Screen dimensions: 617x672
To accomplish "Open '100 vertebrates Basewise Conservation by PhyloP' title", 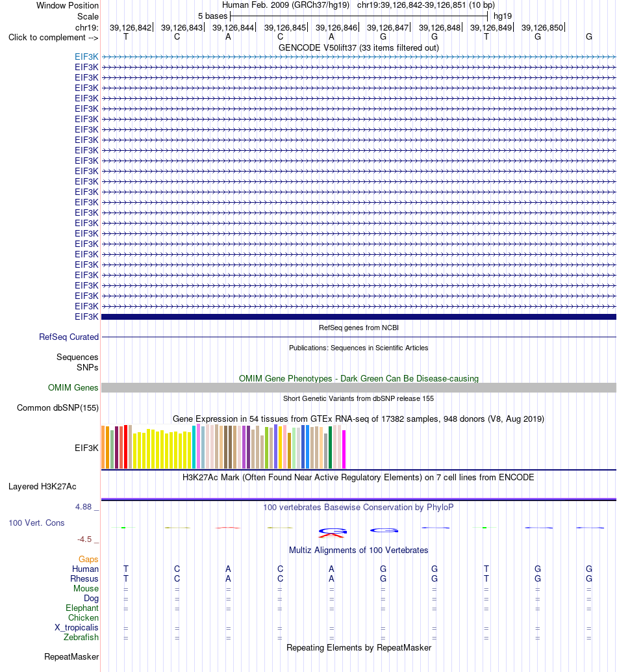I will (x=359, y=507).
